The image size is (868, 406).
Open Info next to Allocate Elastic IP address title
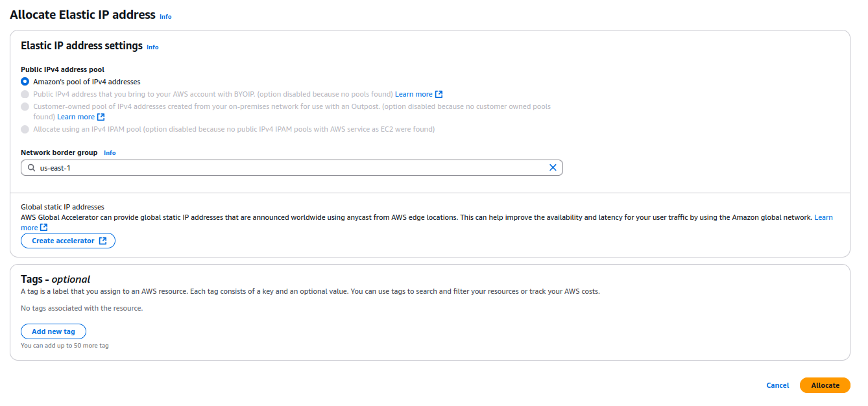165,16
